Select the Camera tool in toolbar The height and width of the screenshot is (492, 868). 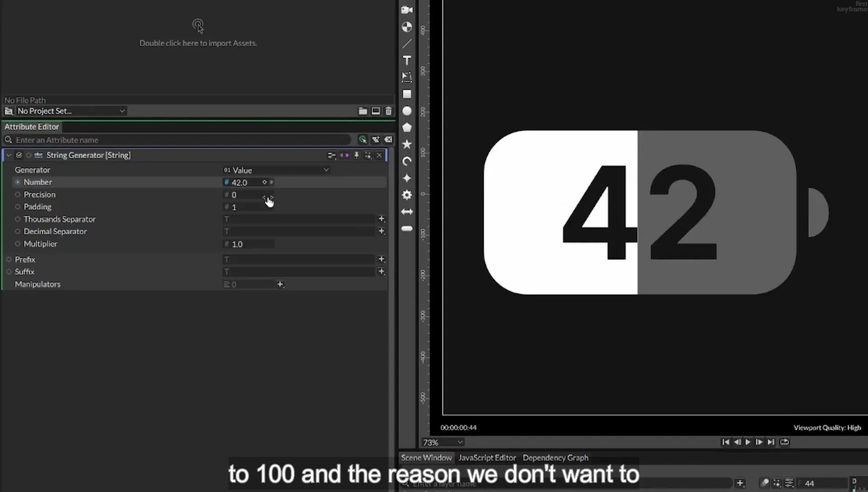(x=407, y=9)
